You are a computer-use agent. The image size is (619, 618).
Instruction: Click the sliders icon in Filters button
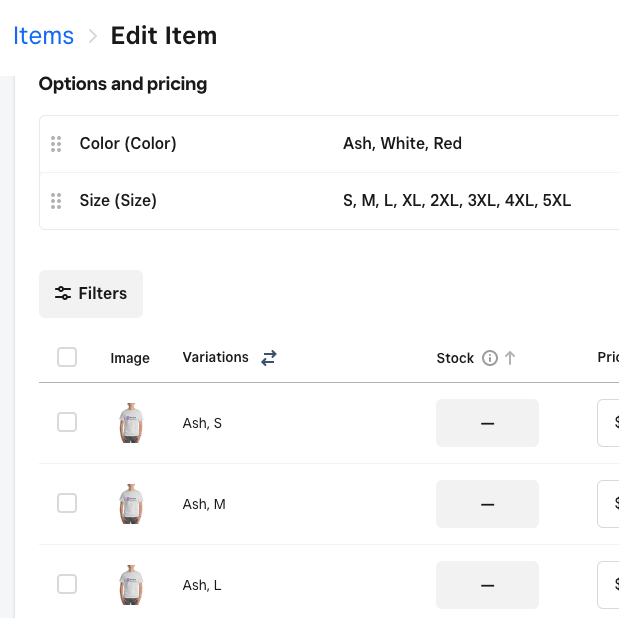pos(63,294)
